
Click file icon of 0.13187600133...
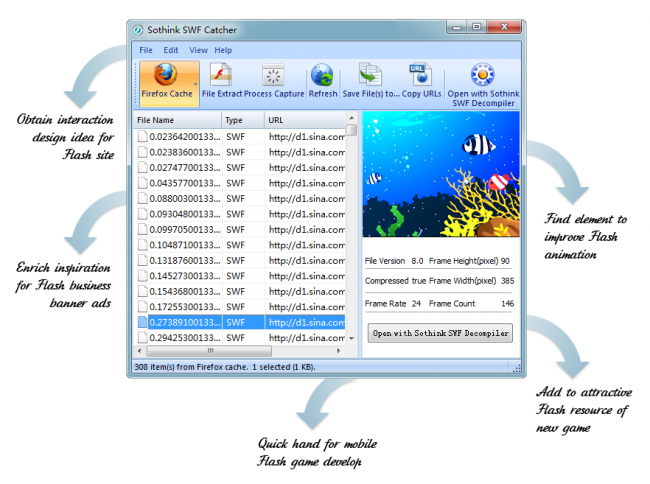(143, 260)
